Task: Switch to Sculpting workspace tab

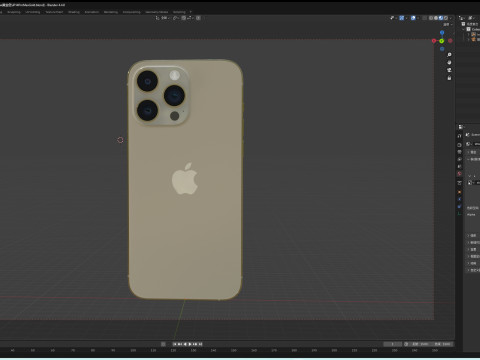Action: [14, 12]
